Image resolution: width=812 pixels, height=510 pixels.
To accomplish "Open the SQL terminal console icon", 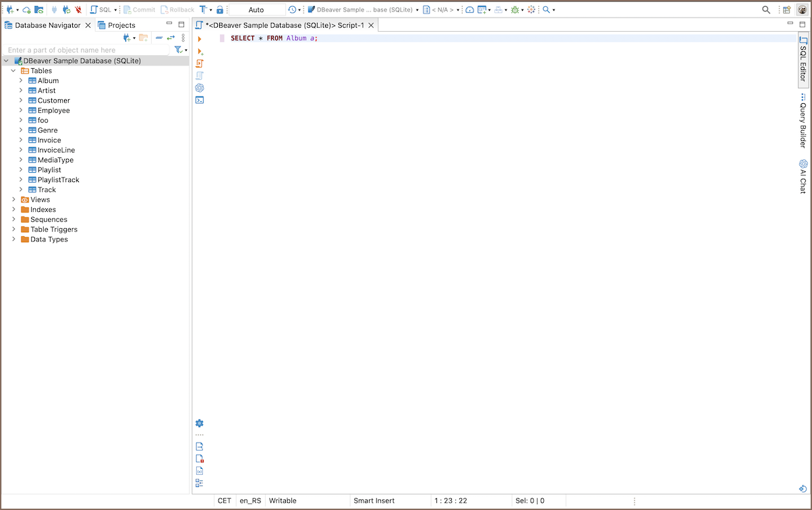I will click(x=200, y=100).
